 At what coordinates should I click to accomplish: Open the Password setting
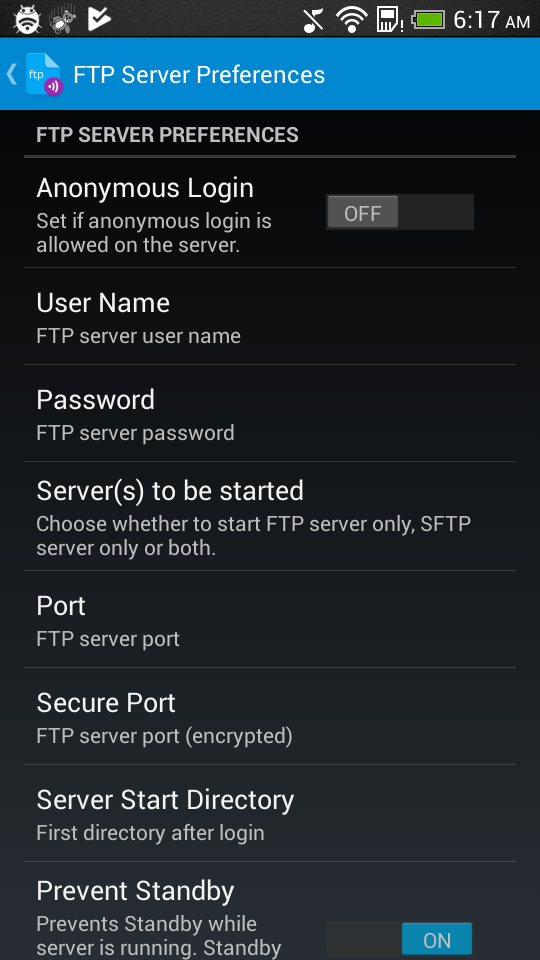[270, 413]
